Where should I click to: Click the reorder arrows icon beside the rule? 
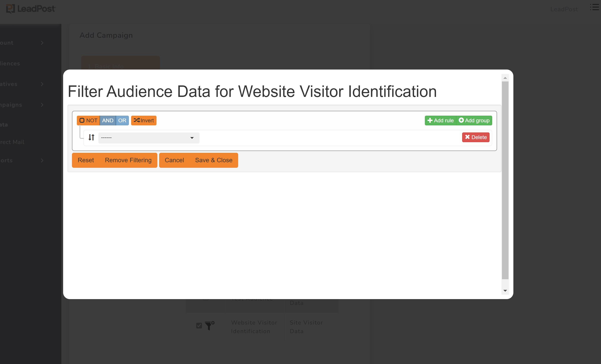pos(91,138)
